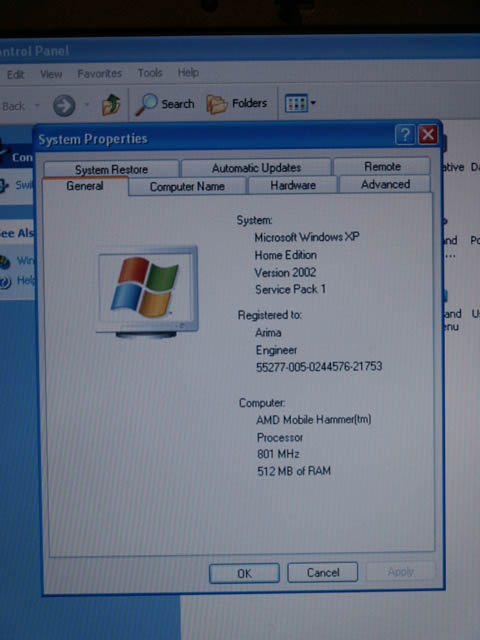Click the 'System:' label
The height and width of the screenshot is (640, 480).
tap(254, 220)
